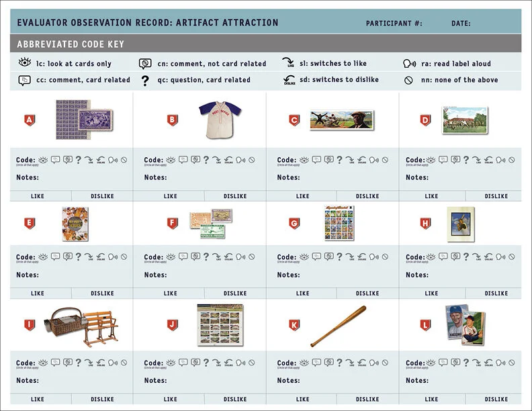The width and height of the screenshot is (532, 411).
Task: Mark DISLIKE for artifact L
Action: pyautogui.click(x=496, y=399)
